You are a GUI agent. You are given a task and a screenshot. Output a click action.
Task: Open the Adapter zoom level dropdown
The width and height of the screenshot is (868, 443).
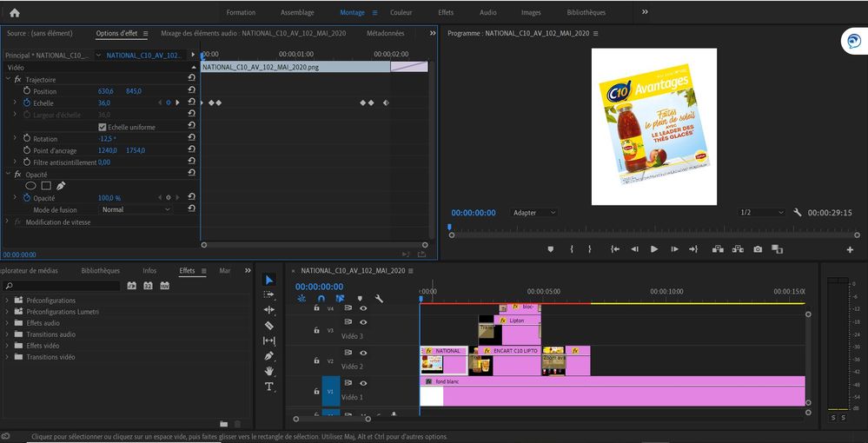[533, 213]
